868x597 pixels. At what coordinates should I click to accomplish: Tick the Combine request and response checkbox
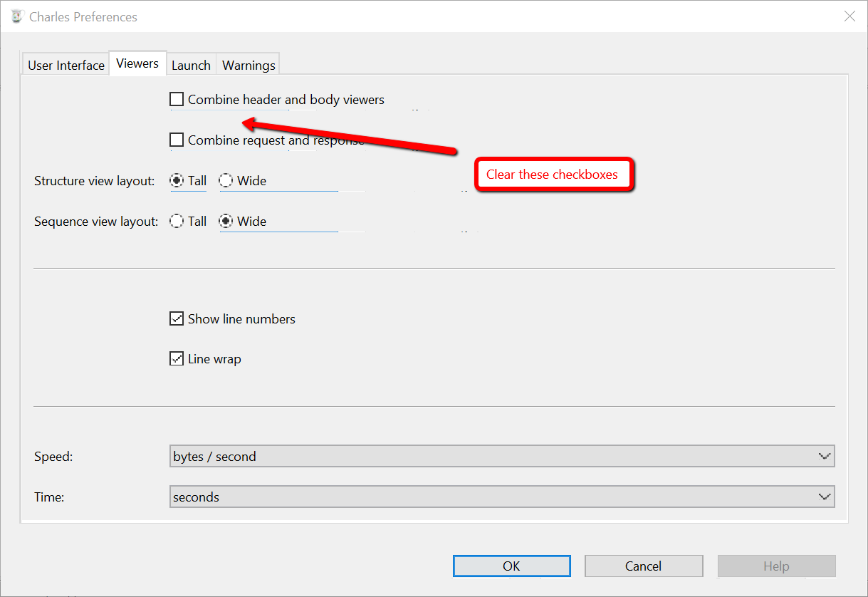(x=177, y=140)
